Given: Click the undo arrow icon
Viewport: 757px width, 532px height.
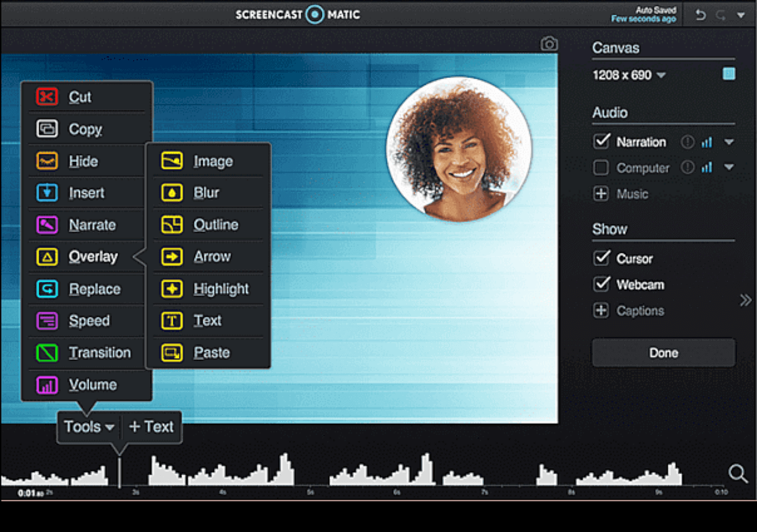Looking at the screenshot, I should coord(701,15).
